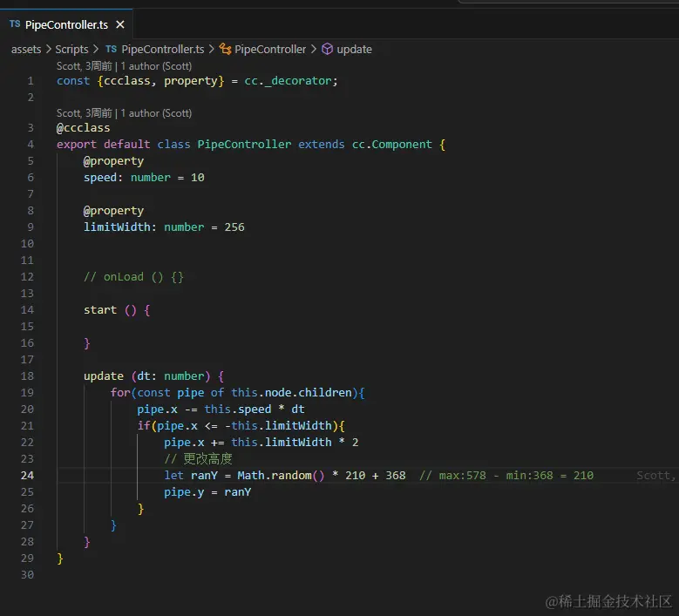Expand chevron after PipeController.ts breadcrumb
Viewport: 679px width, 616px height.
point(211,50)
